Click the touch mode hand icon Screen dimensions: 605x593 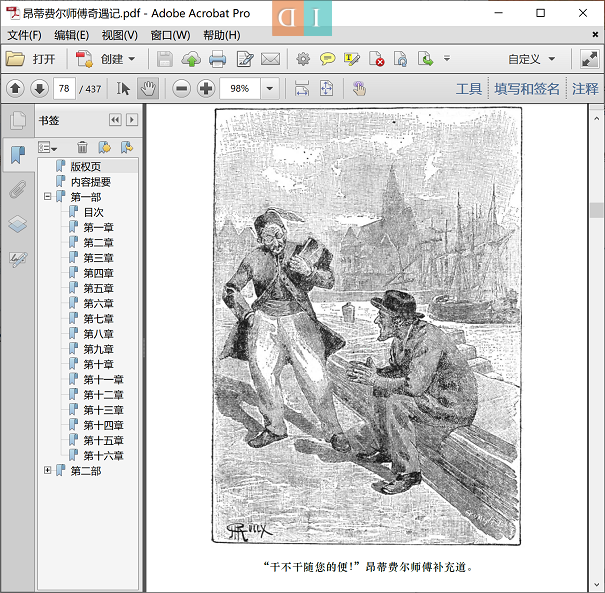[359, 89]
